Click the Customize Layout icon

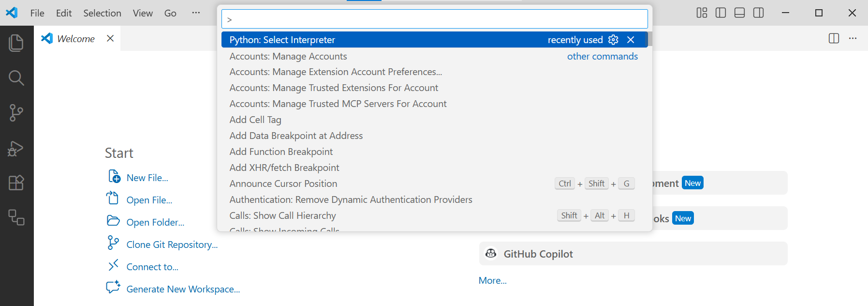point(702,13)
